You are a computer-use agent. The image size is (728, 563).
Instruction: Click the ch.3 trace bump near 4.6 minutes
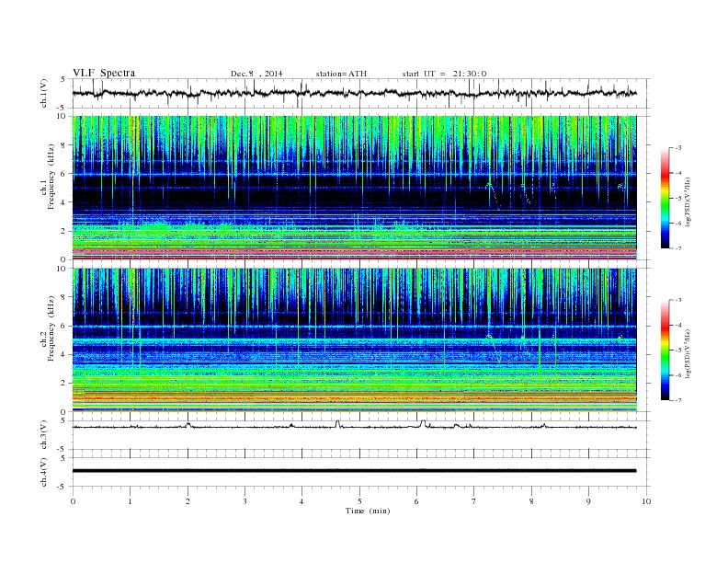click(337, 423)
